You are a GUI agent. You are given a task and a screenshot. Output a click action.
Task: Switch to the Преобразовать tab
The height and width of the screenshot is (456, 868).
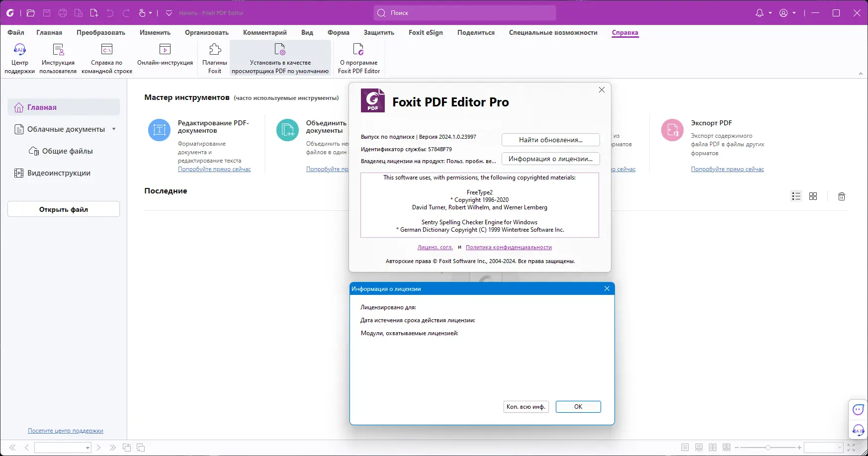(x=101, y=32)
